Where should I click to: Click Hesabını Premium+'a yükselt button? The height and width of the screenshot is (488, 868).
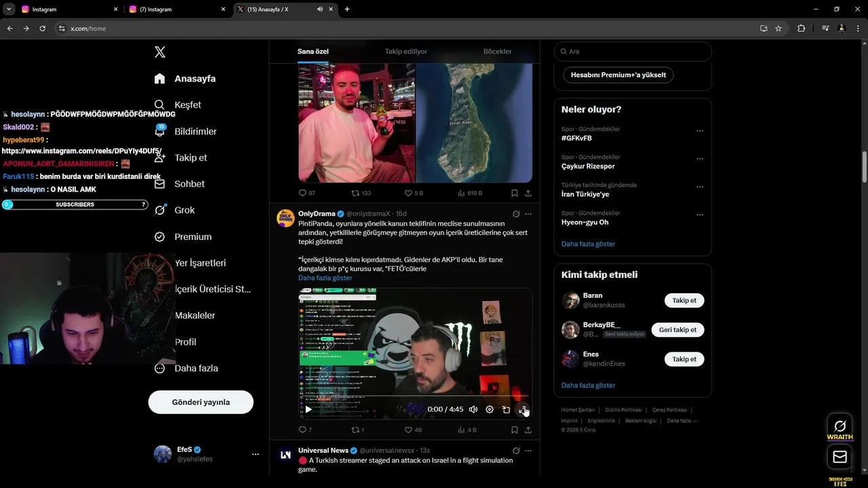click(x=618, y=75)
